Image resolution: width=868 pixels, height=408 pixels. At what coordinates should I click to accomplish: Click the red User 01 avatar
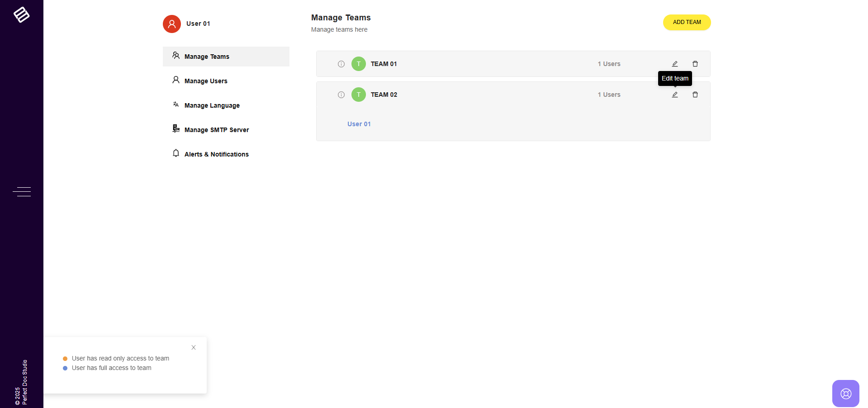point(172,24)
